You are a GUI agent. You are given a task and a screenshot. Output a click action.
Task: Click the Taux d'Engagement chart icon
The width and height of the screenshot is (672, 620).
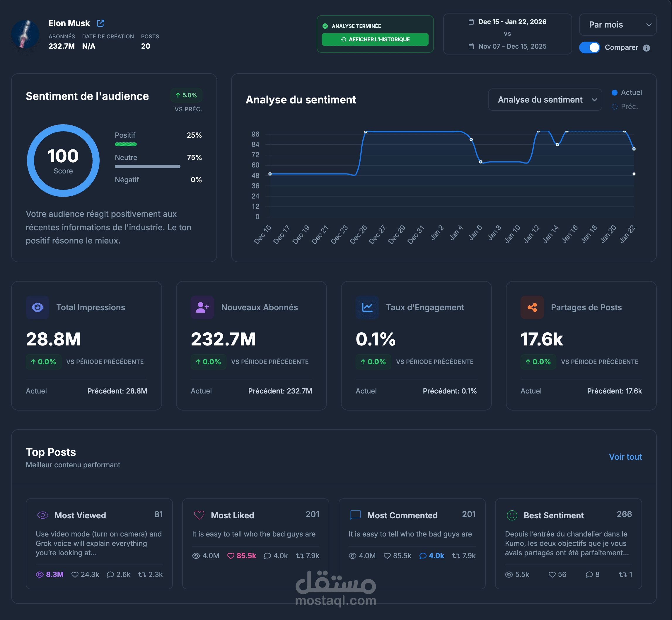(367, 307)
